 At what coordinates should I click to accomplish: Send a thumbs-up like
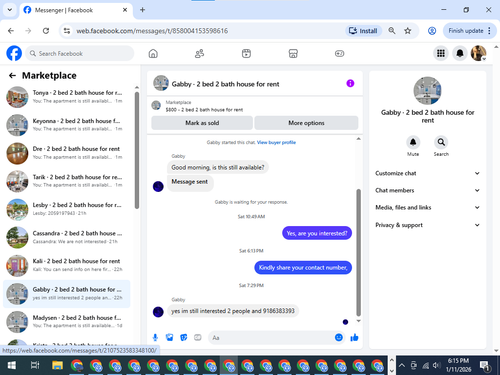tap(354, 338)
